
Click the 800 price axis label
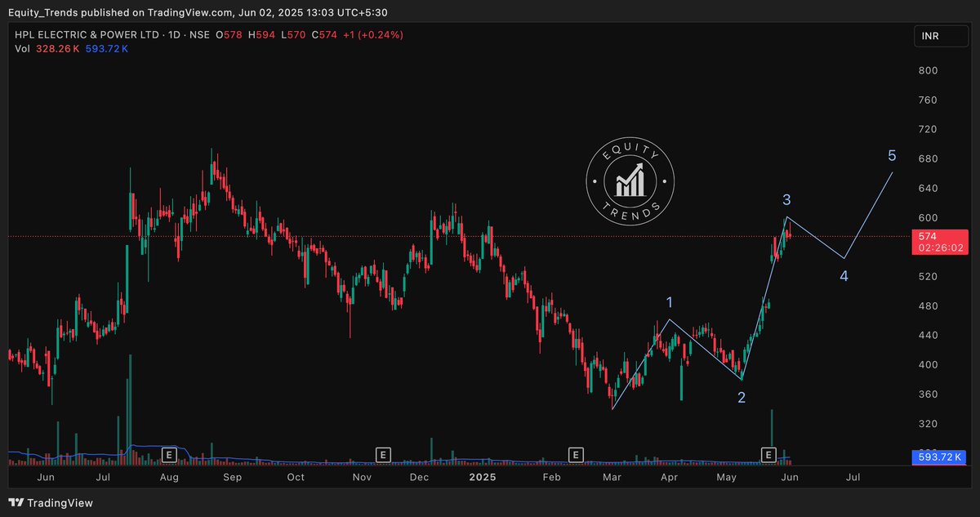pos(929,71)
